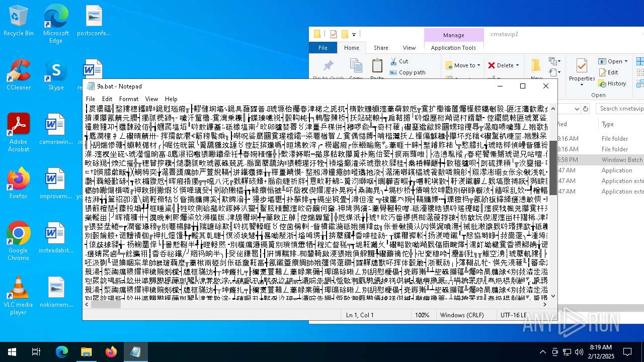Screen dimensions: 644x362
Task: Click the UTF-16 LE encoding status entry
Action: pos(513,315)
